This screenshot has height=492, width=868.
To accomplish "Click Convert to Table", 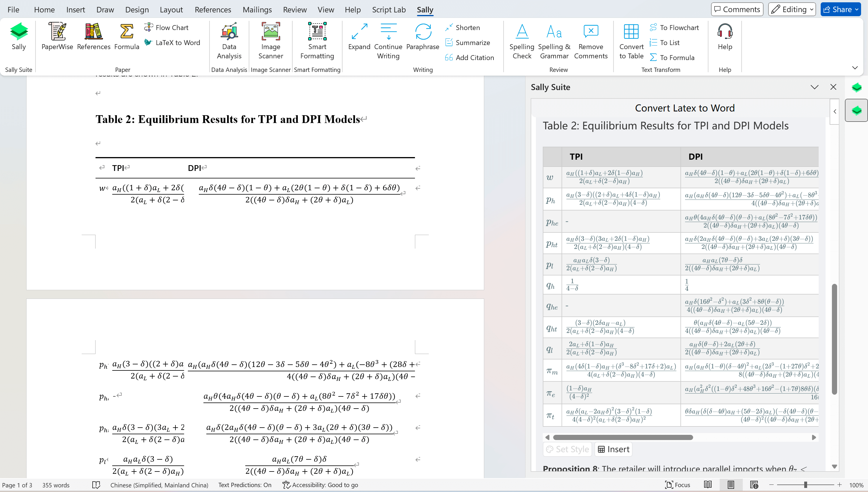I will [631, 41].
